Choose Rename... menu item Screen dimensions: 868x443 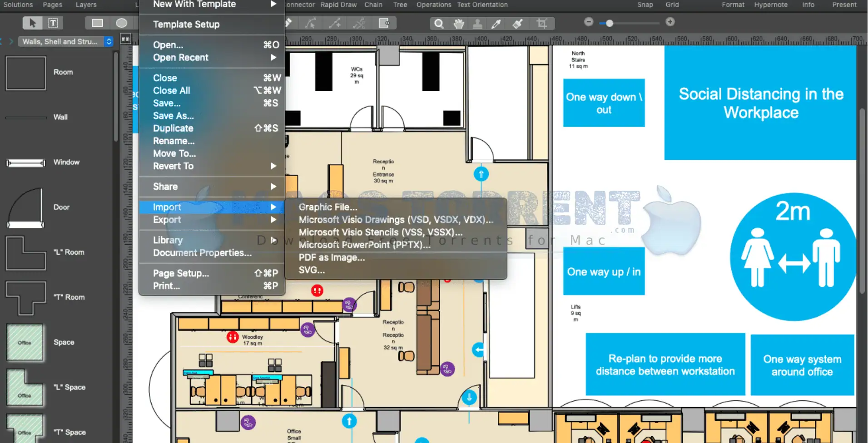pyautogui.click(x=212, y=141)
